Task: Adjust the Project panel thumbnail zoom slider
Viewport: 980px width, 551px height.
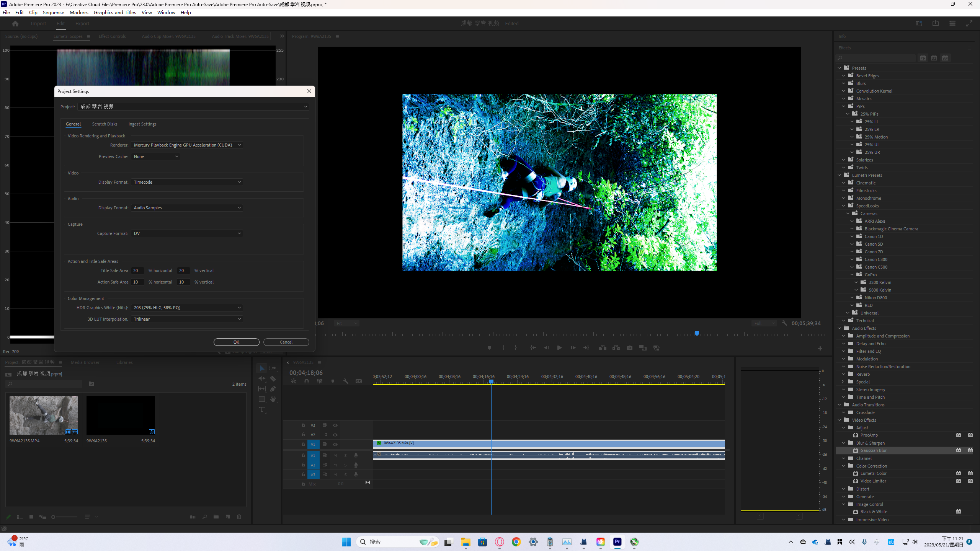Action: 54,517
